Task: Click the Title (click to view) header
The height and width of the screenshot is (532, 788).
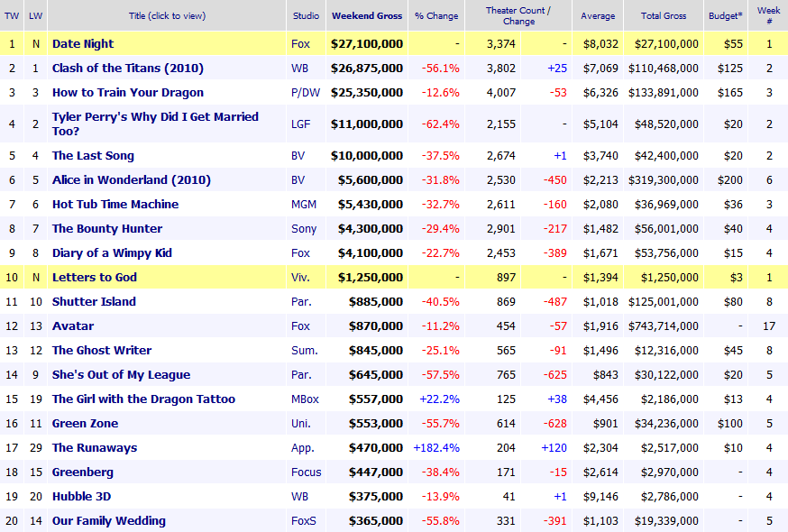Action: tap(167, 15)
